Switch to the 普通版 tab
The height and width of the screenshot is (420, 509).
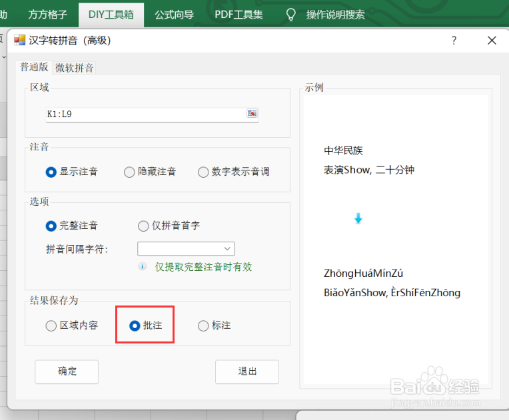tap(34, 67)
